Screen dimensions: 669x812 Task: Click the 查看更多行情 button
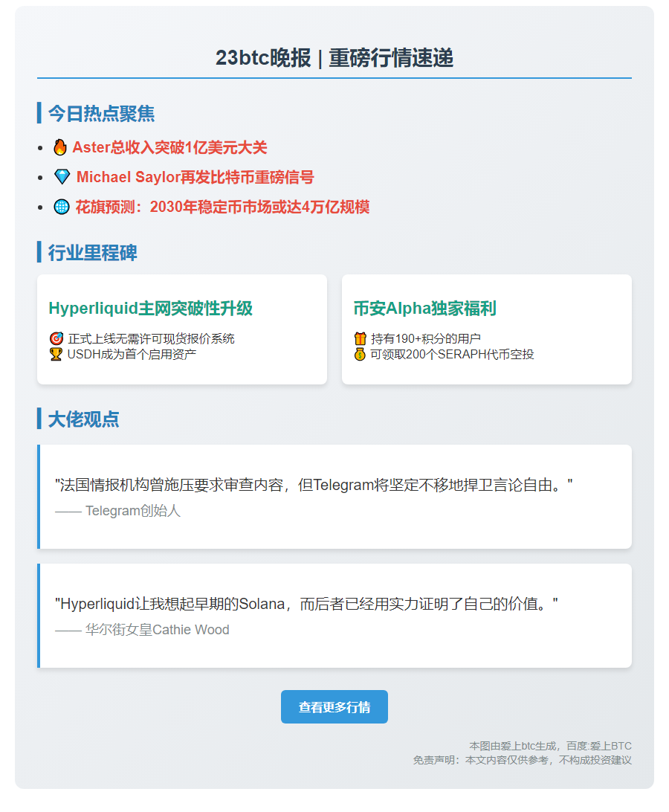[x=334, y=706]
